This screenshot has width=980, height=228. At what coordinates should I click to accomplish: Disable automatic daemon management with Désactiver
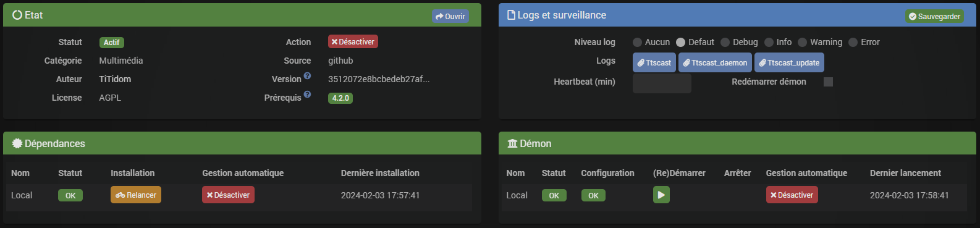tap(792, 195)
